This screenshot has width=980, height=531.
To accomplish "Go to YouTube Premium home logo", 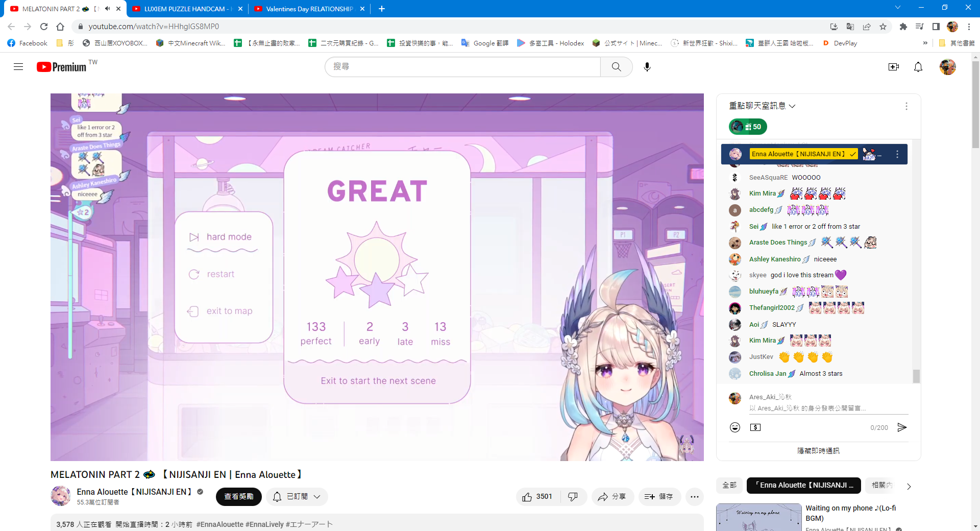I will (62, 67).
